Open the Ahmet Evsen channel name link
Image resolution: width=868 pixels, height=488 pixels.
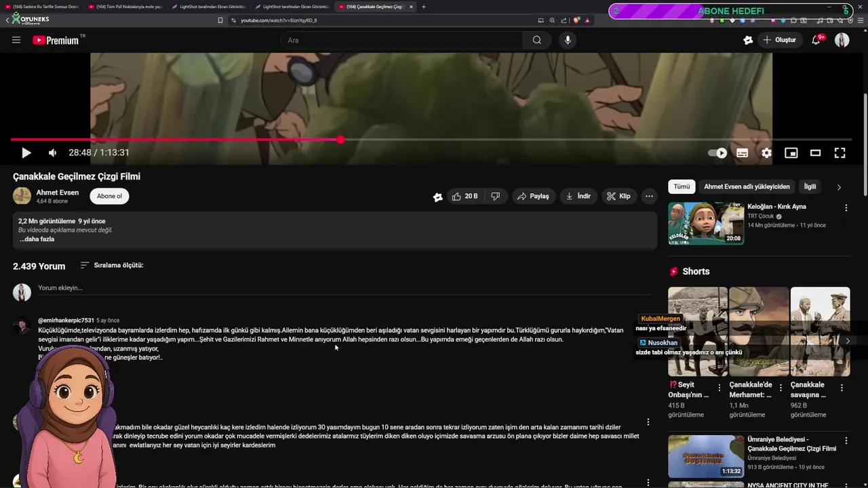(x=58, y=192)
